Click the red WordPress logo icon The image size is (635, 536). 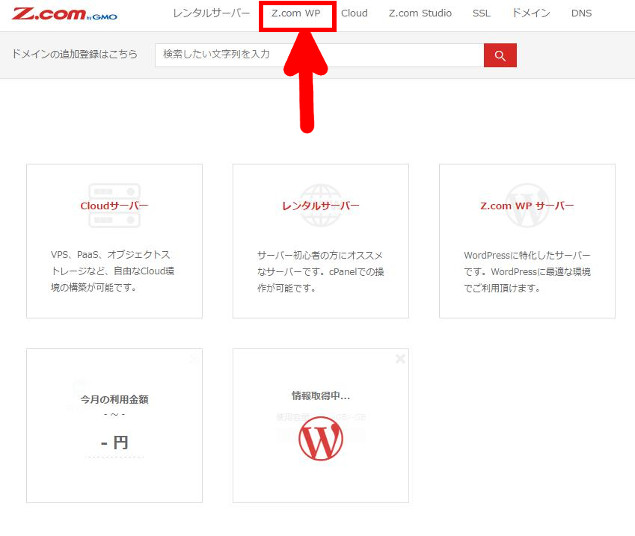click(x=320, y=438)
